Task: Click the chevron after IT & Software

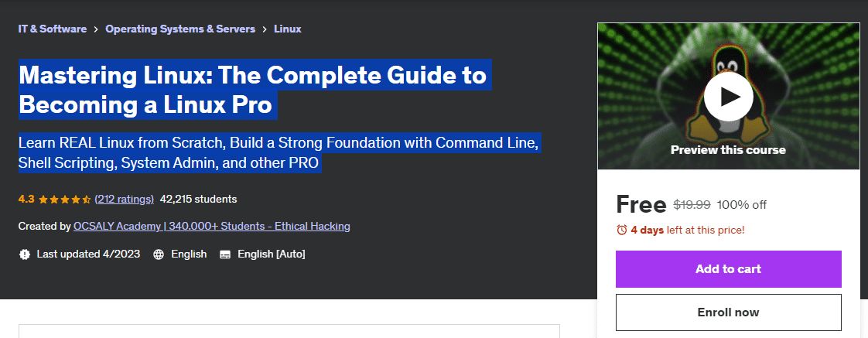Action: coord(96,29)
